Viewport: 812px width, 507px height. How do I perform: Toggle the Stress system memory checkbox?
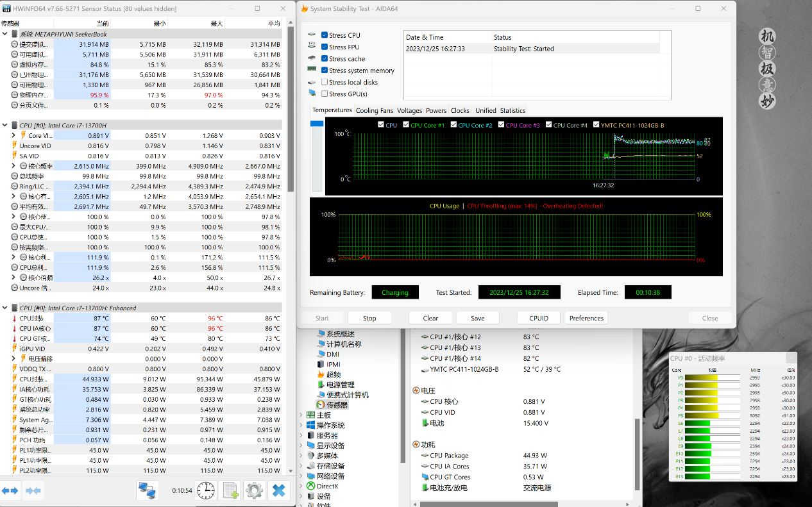click(325, 70)
